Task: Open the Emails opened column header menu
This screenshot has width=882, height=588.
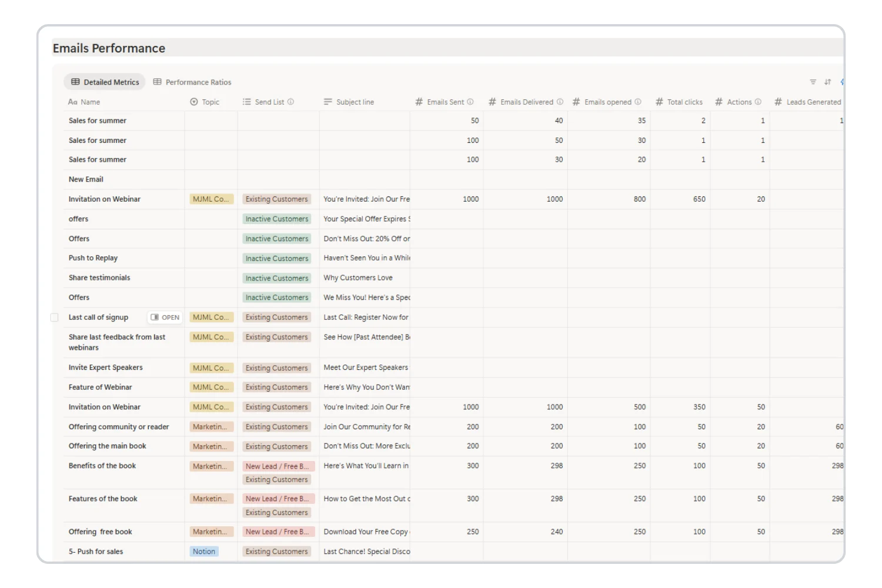Action: click(607, 102)
